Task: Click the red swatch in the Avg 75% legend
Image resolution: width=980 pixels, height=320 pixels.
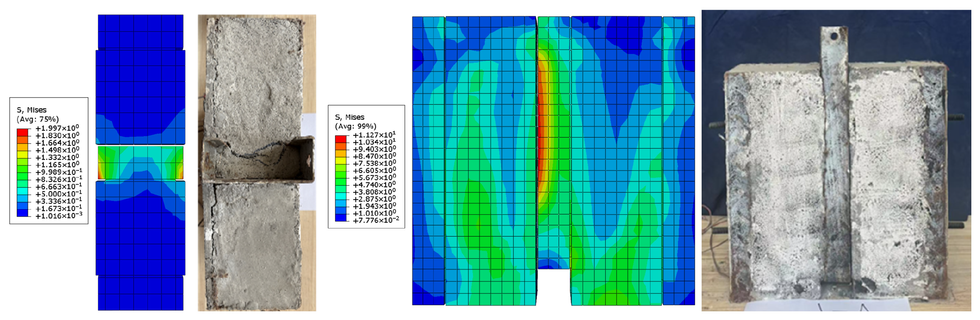Action: pos(23,132)
